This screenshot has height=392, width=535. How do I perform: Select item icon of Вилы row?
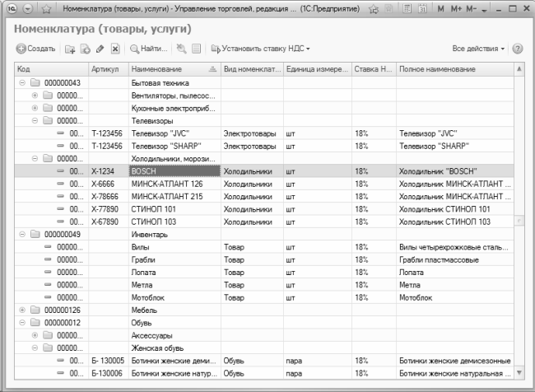tap(48, 246)
